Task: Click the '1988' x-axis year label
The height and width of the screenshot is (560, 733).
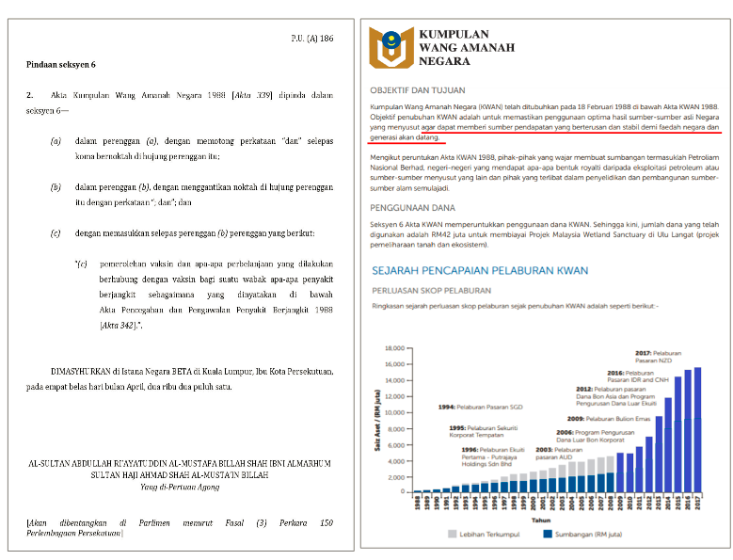Action: [417, 503]
